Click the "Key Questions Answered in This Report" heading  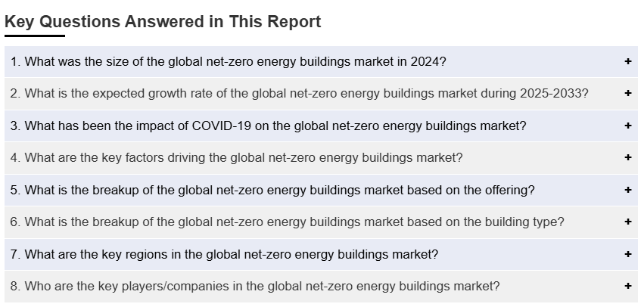(x=163, y=21)
